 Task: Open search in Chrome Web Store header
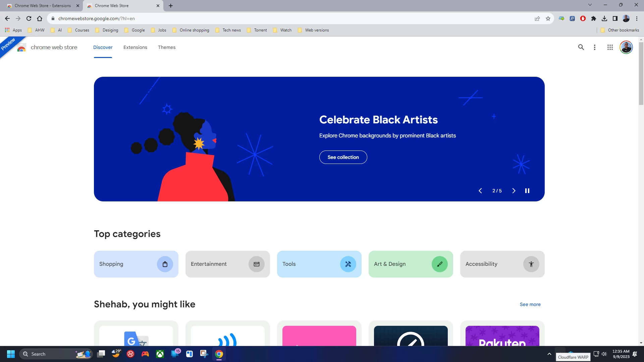[x=581, y=47]
